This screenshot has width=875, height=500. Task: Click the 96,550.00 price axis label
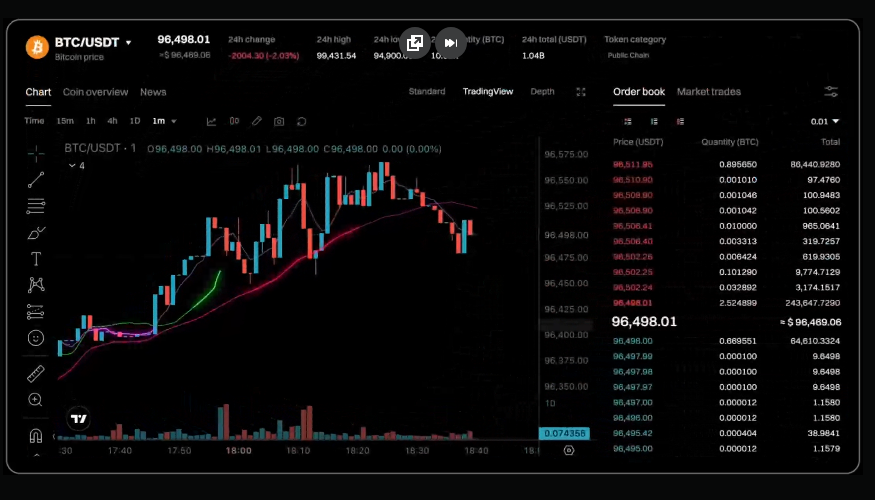click(566, 181)
